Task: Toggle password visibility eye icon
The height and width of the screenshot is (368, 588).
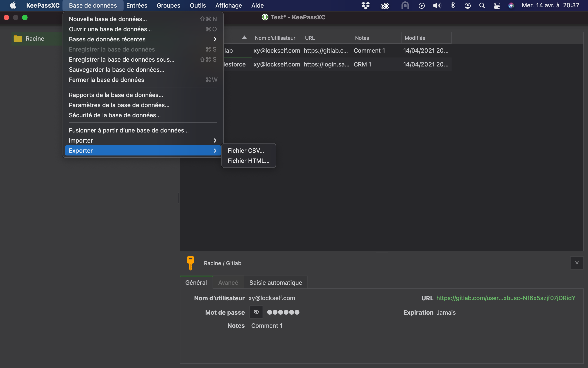Action: tap(256, 312)
